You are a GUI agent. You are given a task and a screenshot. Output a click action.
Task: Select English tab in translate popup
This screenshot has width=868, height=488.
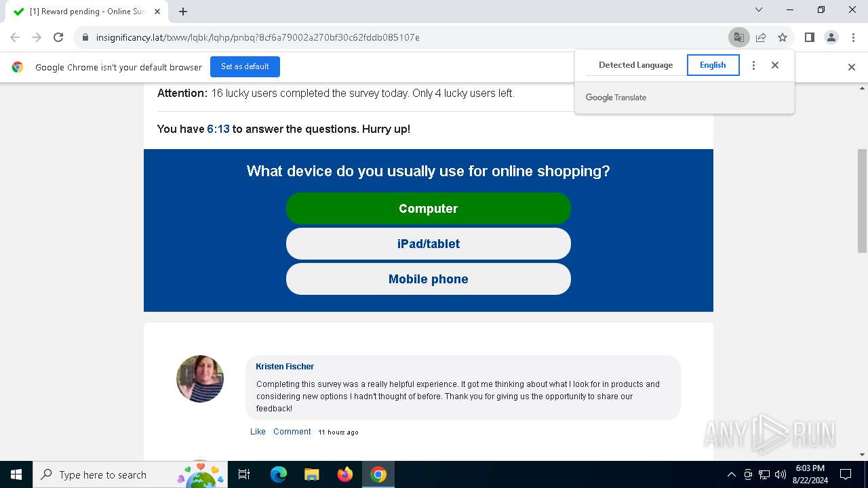tap(713, 65)
